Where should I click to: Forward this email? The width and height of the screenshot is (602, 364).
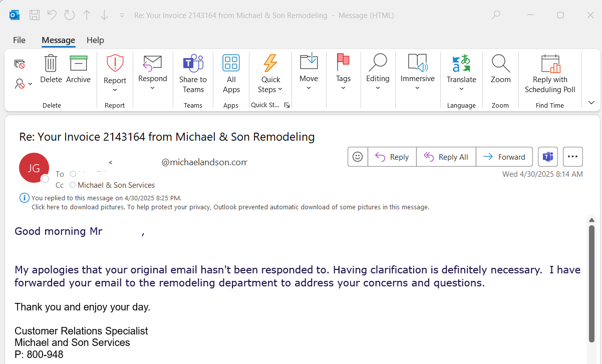click(504, 157)
